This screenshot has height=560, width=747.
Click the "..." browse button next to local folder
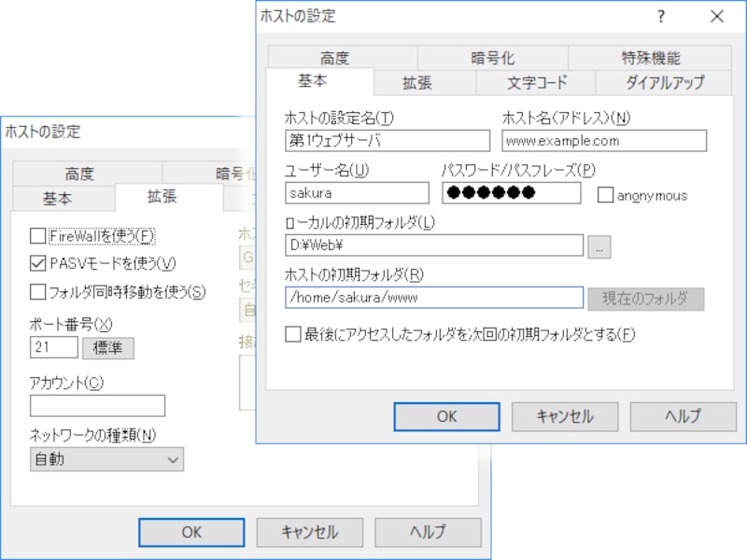pyautogui.click(x=598, y=246)
